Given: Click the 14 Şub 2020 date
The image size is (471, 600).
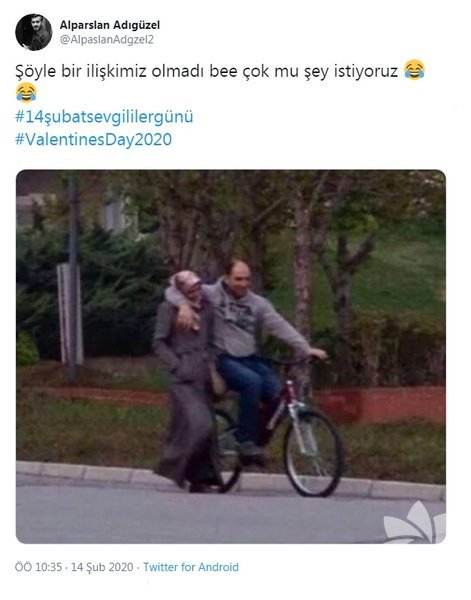Looking at the screenshot, I should [x=102, y=567].
